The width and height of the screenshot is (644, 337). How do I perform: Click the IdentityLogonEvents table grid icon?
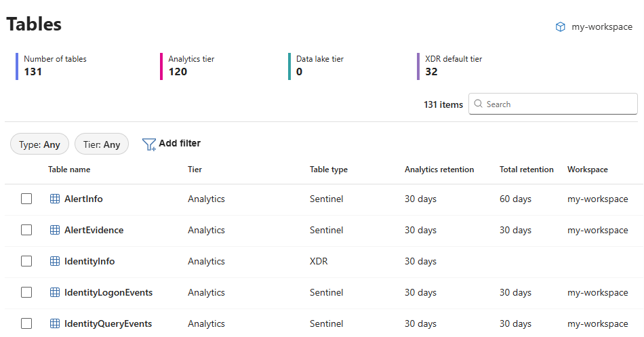(x=55, y=292)
